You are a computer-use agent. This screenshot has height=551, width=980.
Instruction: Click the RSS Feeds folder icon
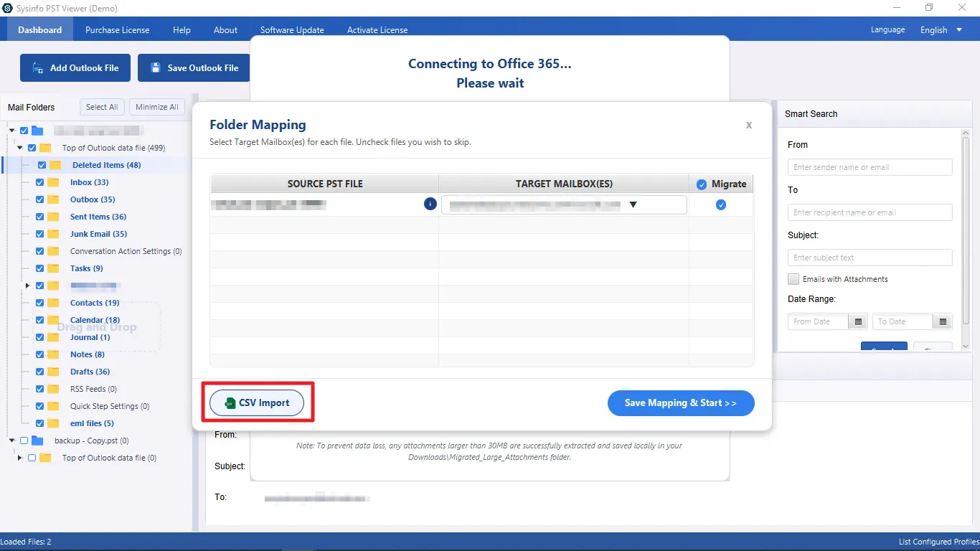pyautogui.click(x=53, y=389)
